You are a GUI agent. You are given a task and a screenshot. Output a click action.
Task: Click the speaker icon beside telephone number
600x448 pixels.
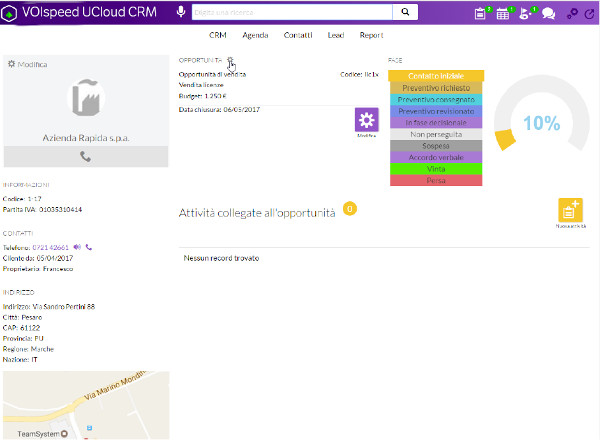click(77, 247)
